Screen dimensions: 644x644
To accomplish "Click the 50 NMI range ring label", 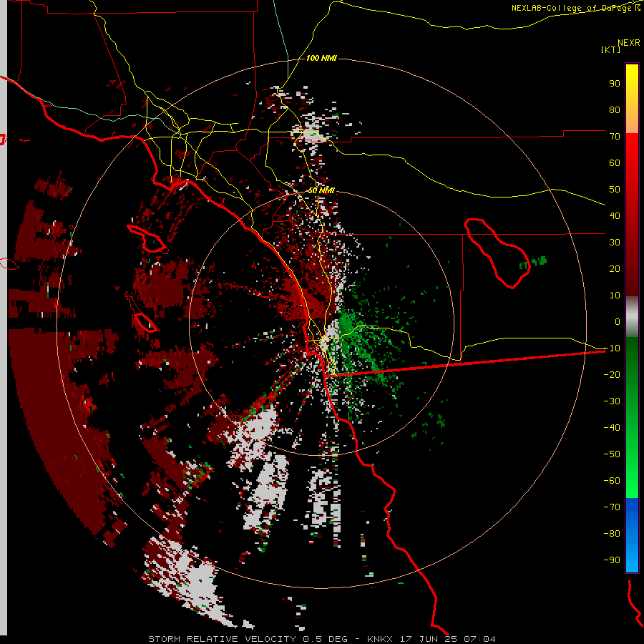I will tap(321, 190).
